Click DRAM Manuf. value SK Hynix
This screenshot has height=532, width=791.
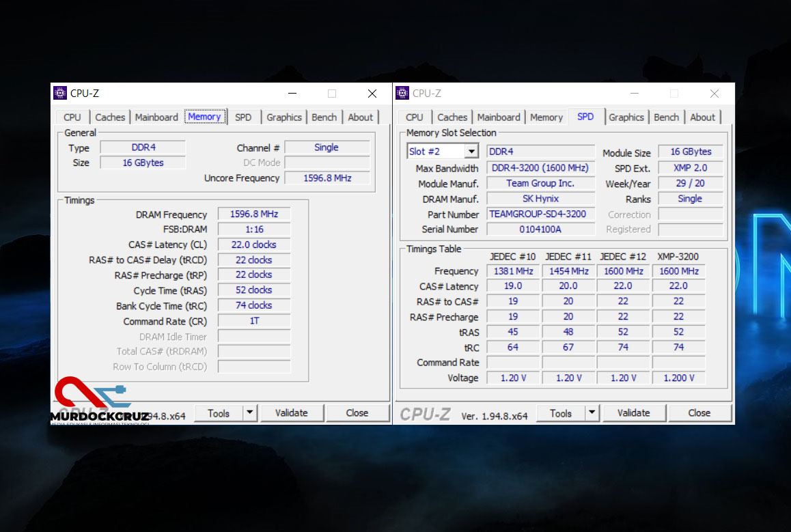tap(540, 199)
